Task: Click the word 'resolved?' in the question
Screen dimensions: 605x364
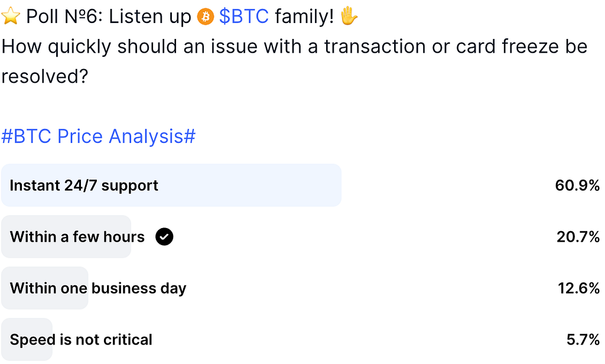Action: pyautogui.click(x=45, y=76)
